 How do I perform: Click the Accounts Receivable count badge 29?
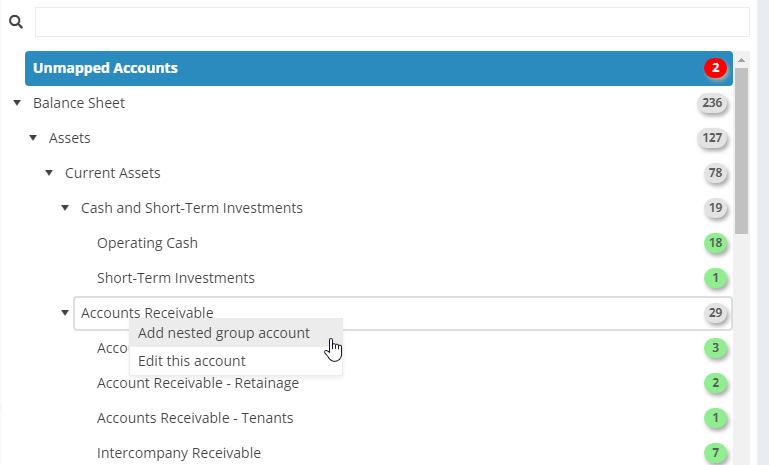pos(715,312)
